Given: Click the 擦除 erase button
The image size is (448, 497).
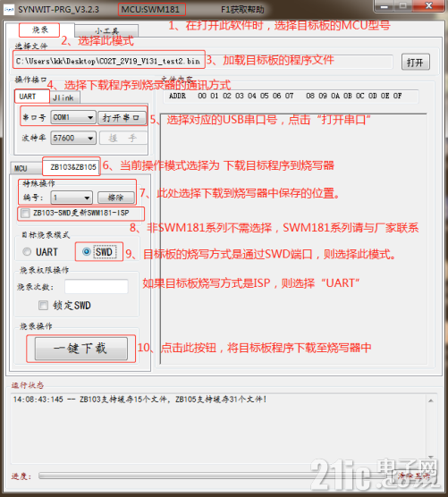Looking at the screenshot, I should [x=115, y=198].
